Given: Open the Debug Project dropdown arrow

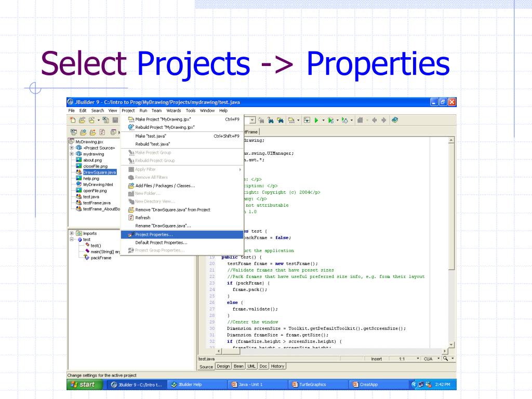Looking at the screenshot, I should click(x=337, y=120).
